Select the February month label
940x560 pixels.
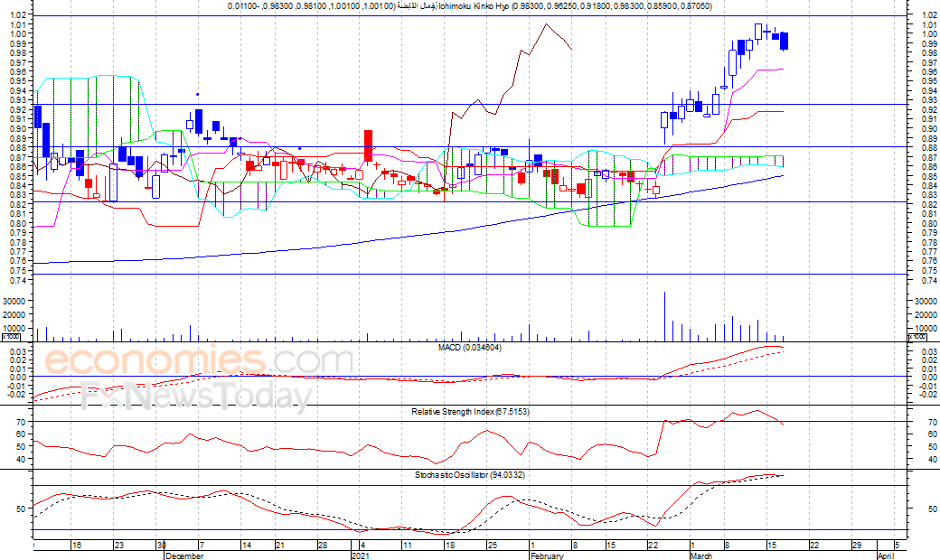[547, 555]
